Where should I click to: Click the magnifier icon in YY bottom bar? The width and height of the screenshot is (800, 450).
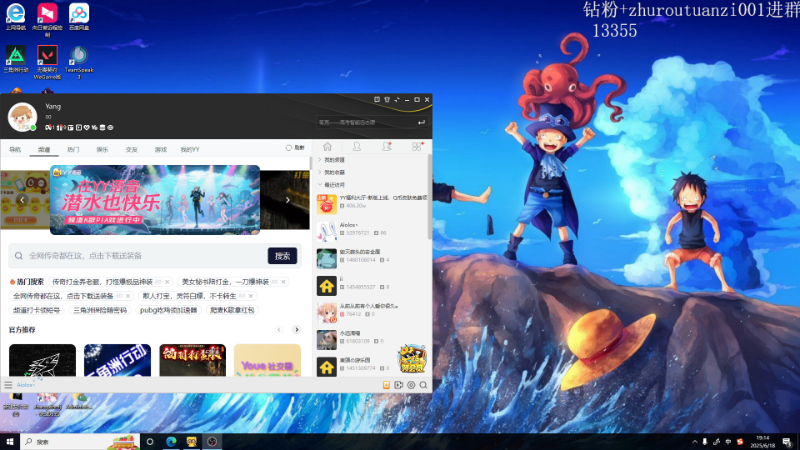click(x=423, y=385)
